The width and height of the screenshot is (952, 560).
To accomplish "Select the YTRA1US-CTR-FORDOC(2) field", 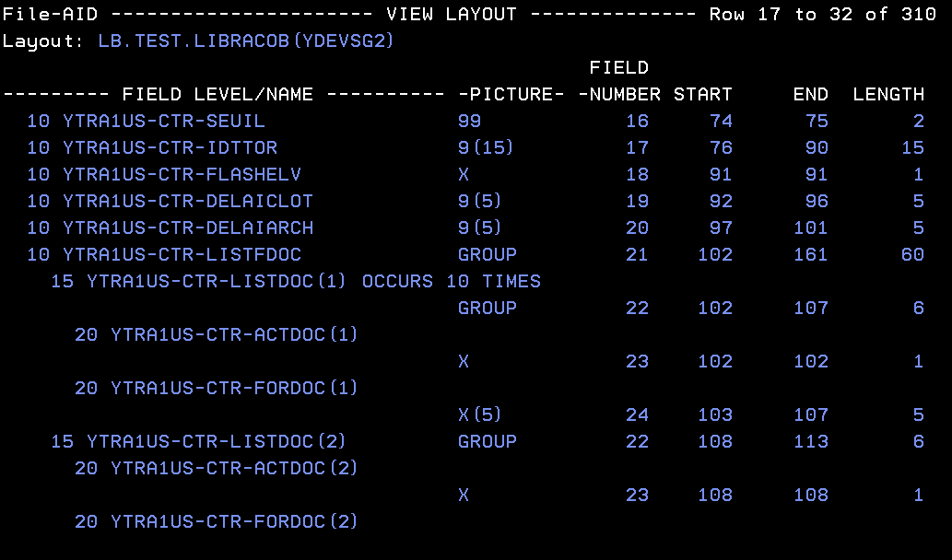I will coord(234,522).
